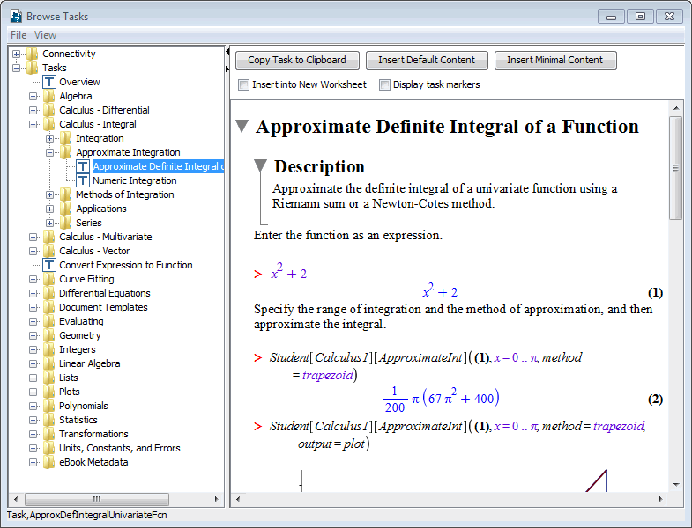Collapse the Description section triangle
This screenshot has width=692, height=528.
[x=260, y=166]
